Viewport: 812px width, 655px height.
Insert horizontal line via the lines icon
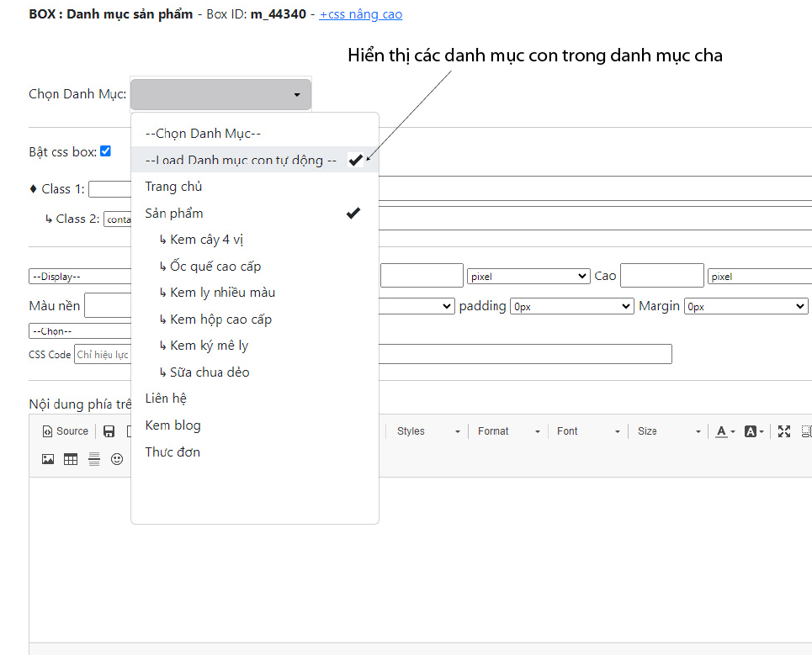93,459
